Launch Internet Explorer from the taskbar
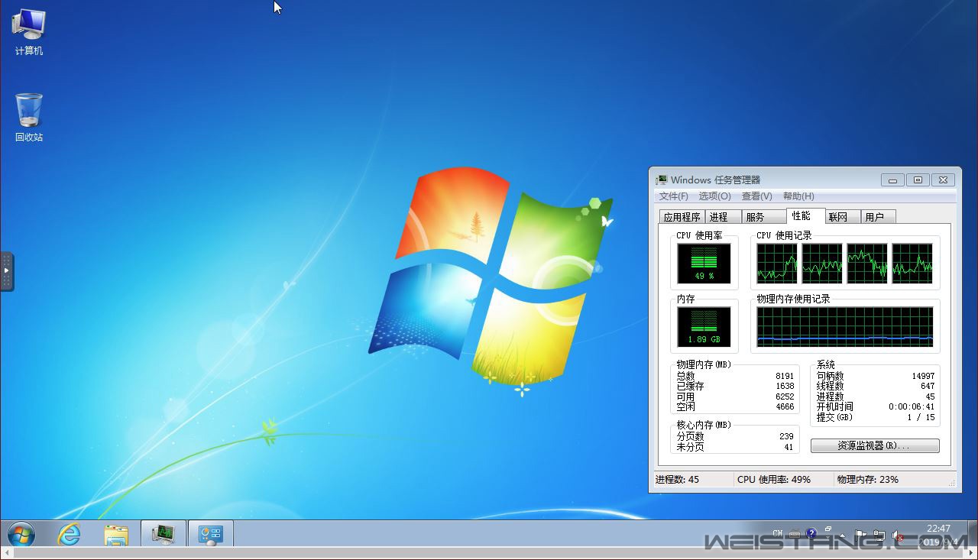 coord(69,536)
